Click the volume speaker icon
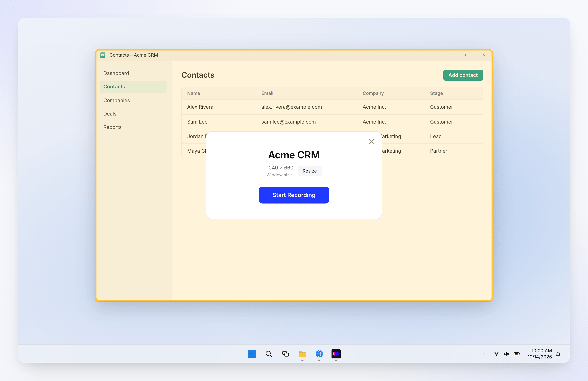588x381 pixels. coord(506,354)
